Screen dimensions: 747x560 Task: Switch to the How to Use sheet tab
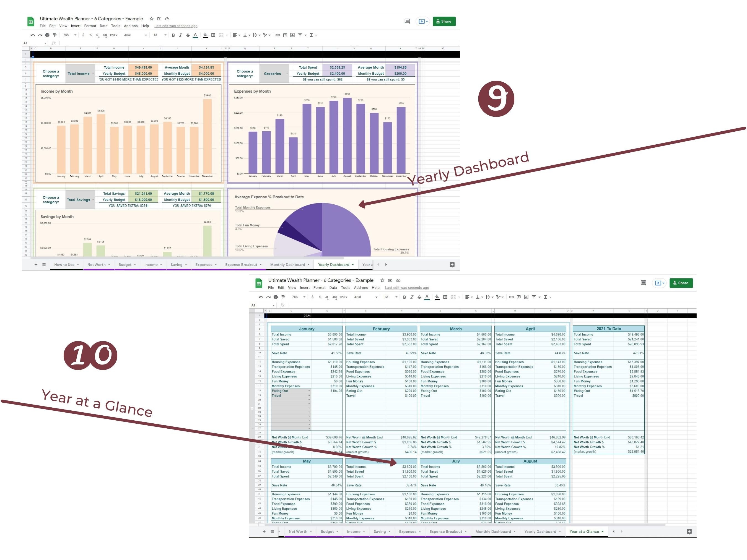click(66, 265)
